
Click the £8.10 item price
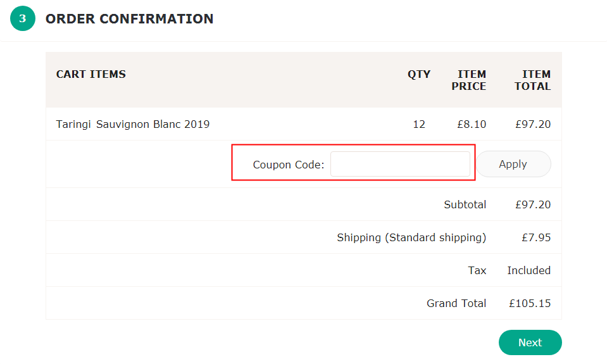point(472,124)
